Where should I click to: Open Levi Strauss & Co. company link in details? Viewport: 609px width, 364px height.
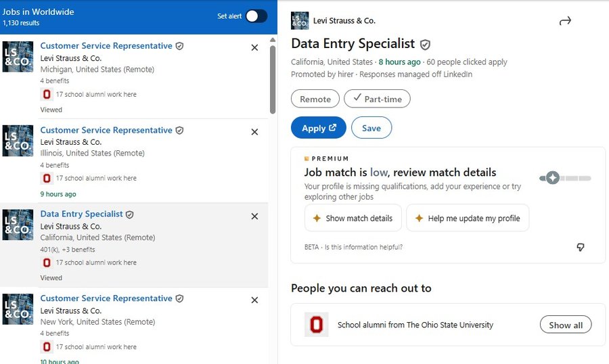click(x=344, y=20)
